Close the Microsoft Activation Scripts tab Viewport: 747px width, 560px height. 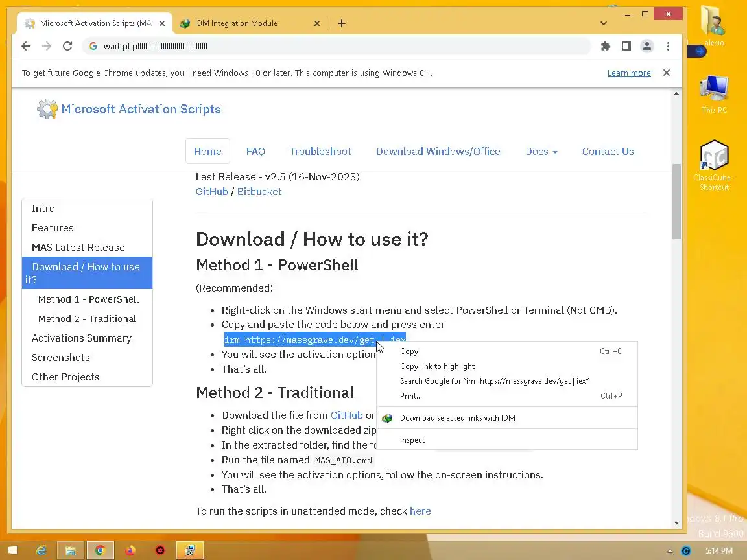click(x=162, y=23)
